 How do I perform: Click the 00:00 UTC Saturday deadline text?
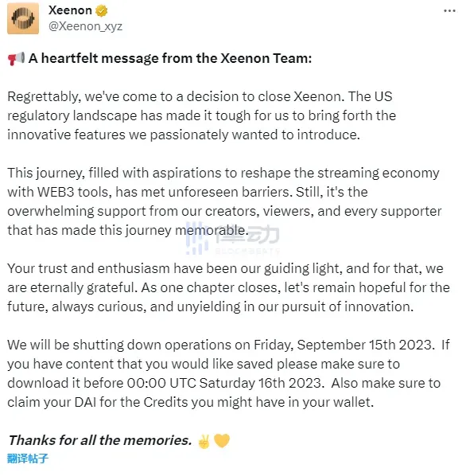pos(191,383)
